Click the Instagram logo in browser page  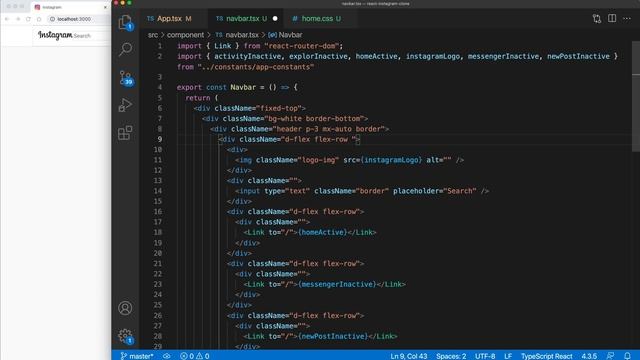(55, 35)
